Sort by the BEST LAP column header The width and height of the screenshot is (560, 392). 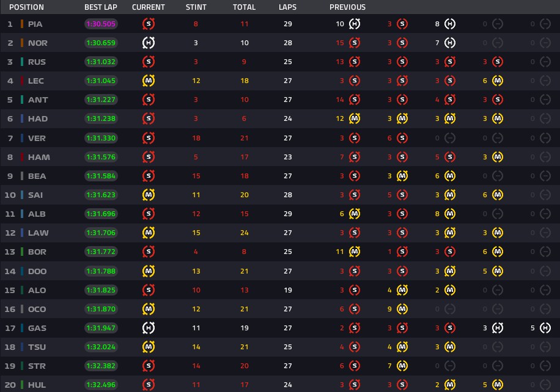(x=101, y=7)
